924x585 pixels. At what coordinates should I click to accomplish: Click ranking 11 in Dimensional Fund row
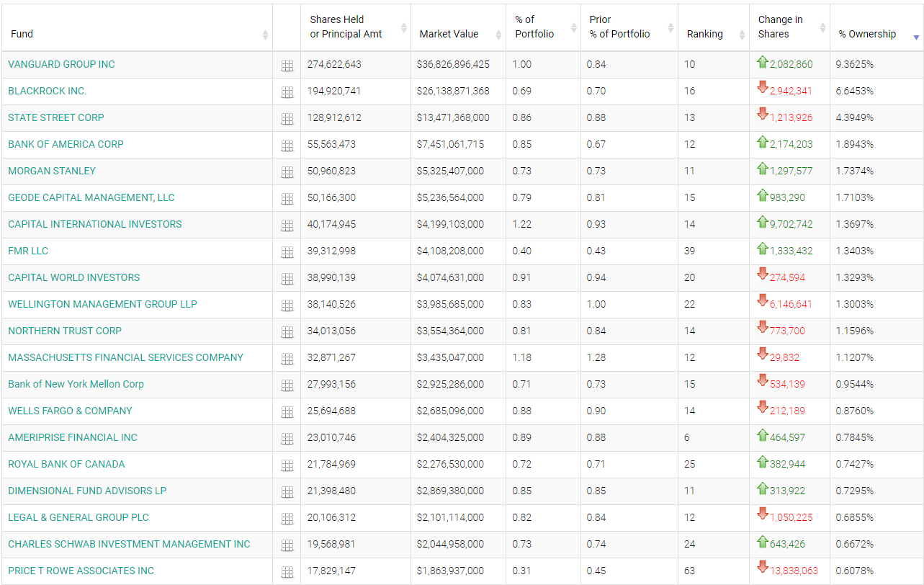[x=689, y=491]
